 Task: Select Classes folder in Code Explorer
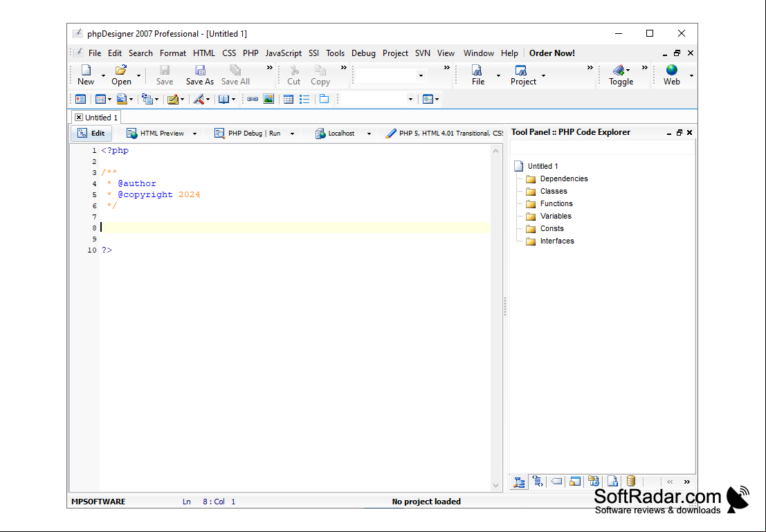(x=554, y=192)
